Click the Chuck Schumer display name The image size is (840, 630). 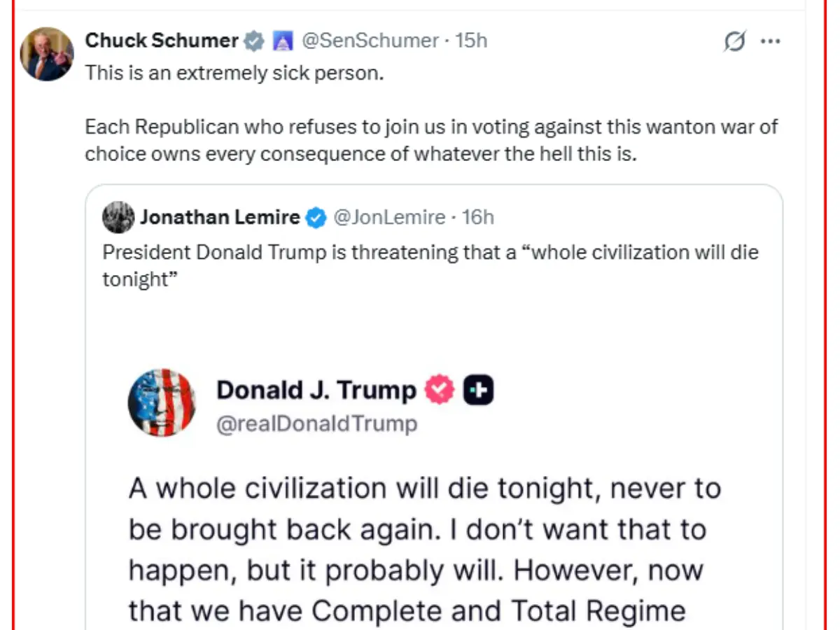[x=162, y=41]
